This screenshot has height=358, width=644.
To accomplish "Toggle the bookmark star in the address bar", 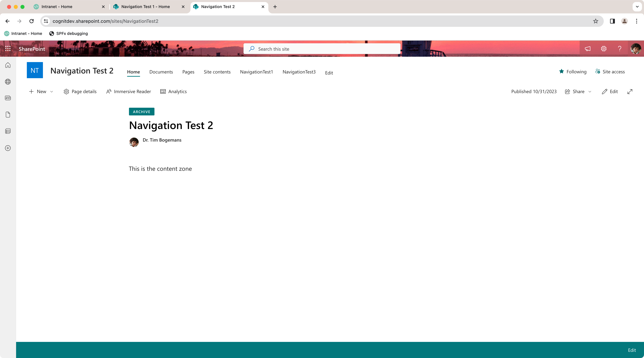I will 596,21.
